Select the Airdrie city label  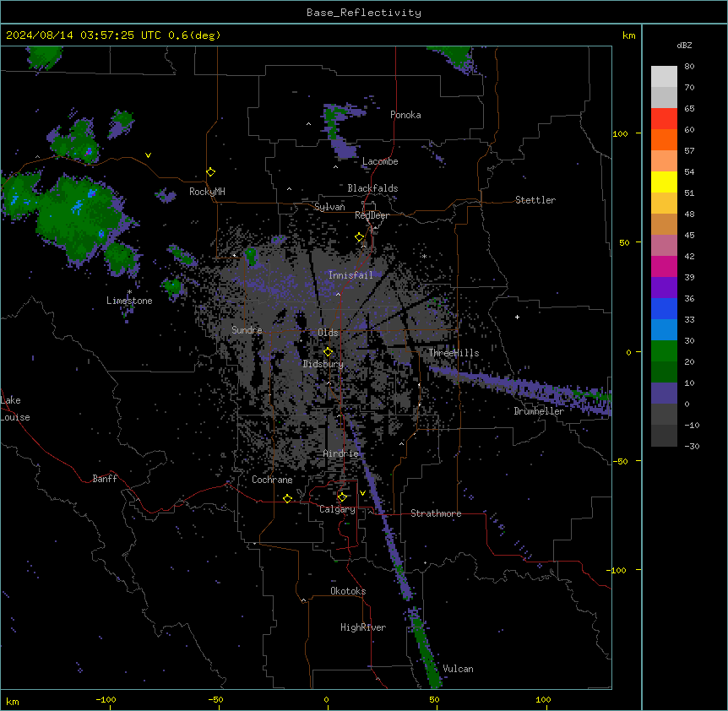(341, 453)
